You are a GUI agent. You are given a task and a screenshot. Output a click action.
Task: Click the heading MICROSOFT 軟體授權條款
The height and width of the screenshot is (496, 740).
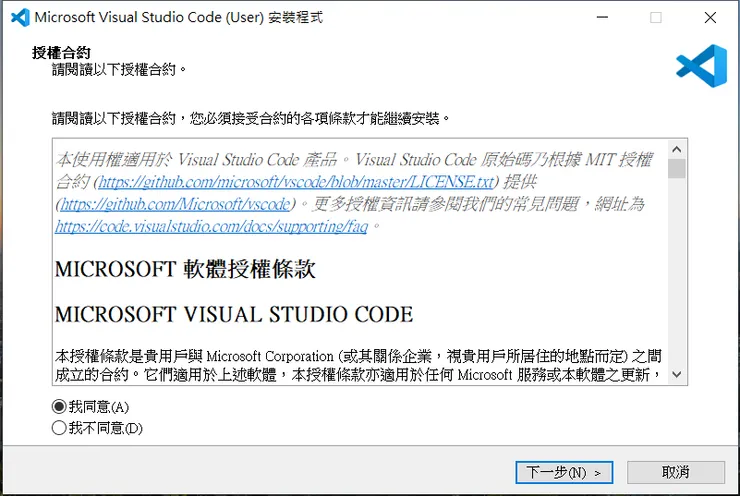tap(185, 269)
